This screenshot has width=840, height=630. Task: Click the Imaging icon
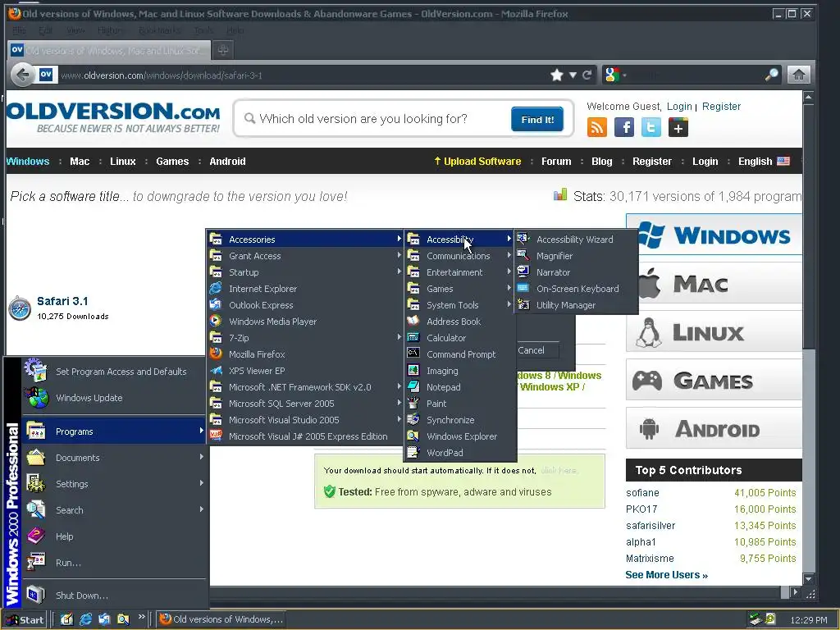coord(413,370)
